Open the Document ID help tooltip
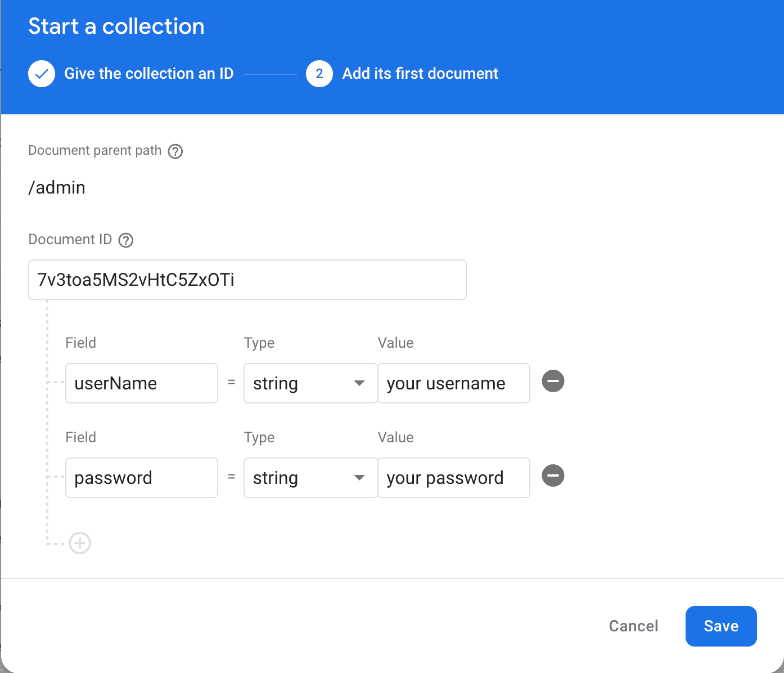Screen dimensions: 784x673 (x=126, y=240)
